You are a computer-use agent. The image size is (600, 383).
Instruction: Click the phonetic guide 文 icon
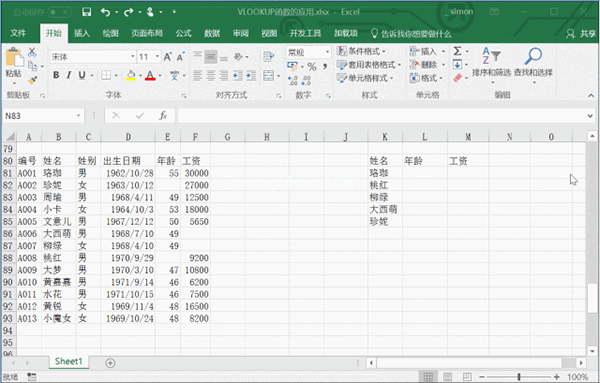[x=174, y=75]
